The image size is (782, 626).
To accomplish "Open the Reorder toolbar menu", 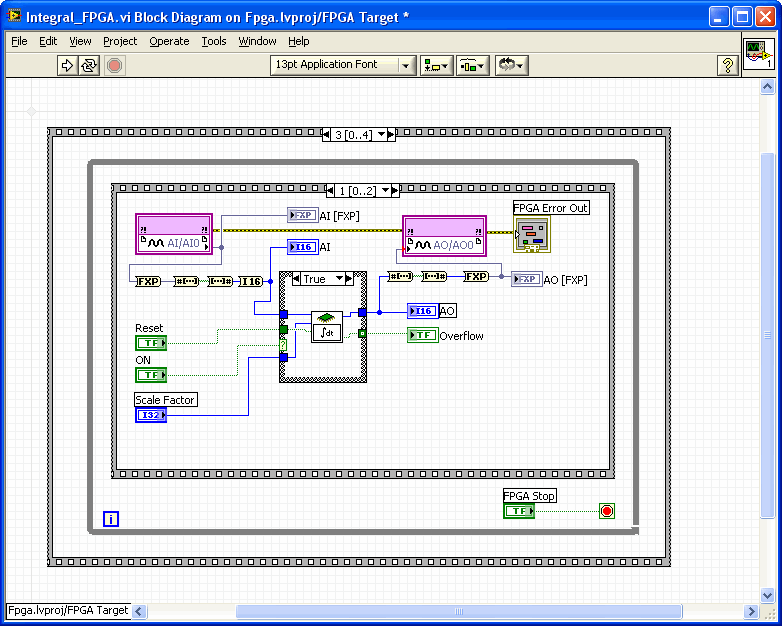I will click(511, 65).
